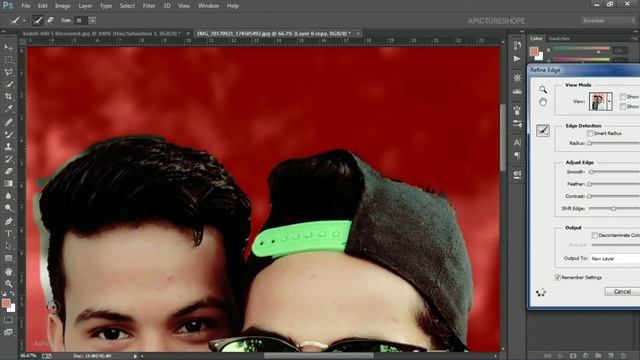Click the foreground color swatch in toolbox
Viewport: 640px width, 360px height.
click(x=6, y=303)
